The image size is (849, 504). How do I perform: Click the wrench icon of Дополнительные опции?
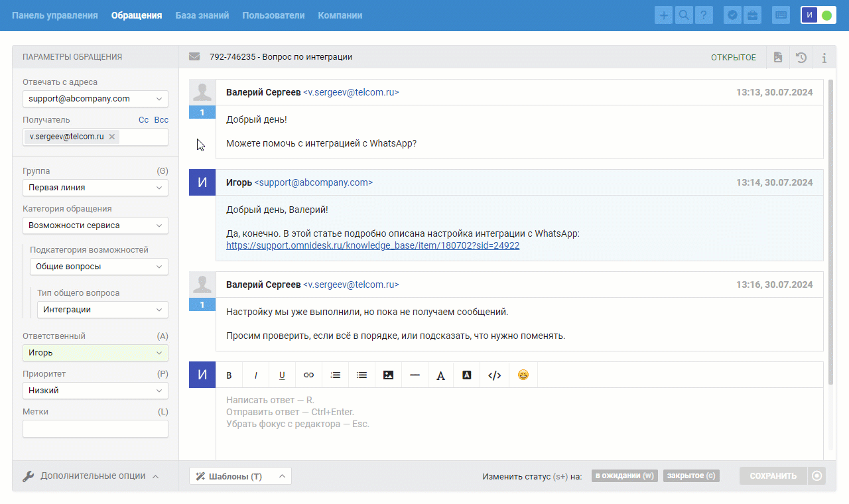click(x=29, y=475)
